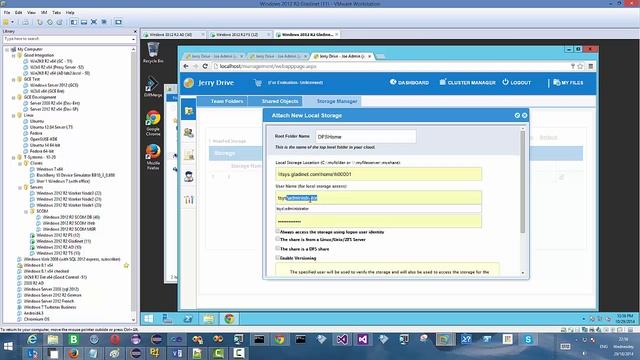This screenshot has width=640, height=360.
Task: Collapse the Servers subfolder
Action: [x=20, y=187]
